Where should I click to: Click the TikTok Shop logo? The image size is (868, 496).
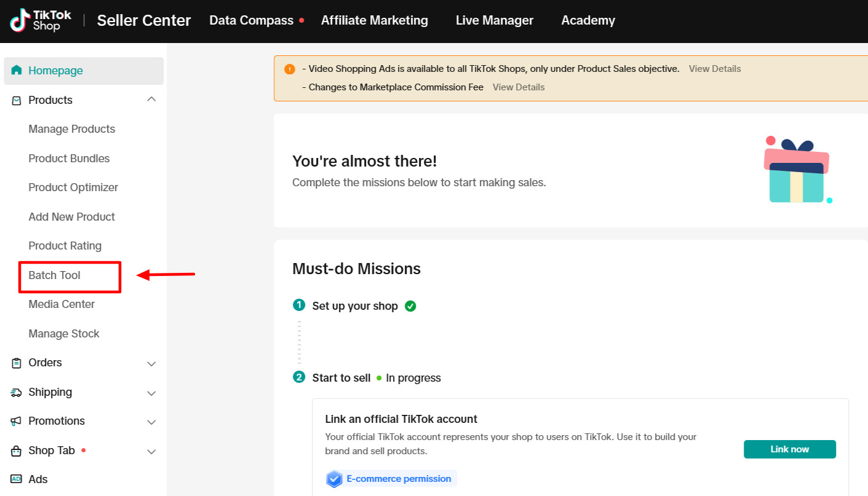tap(41, 20)
